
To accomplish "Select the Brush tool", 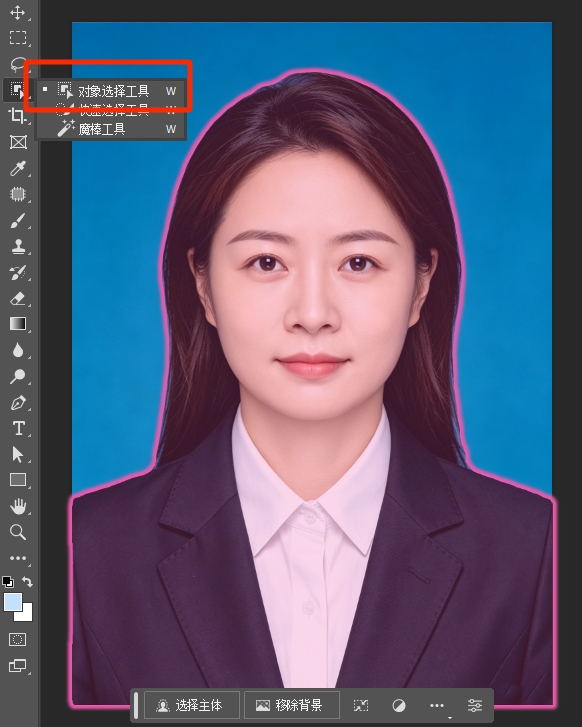I will (18, 221).
